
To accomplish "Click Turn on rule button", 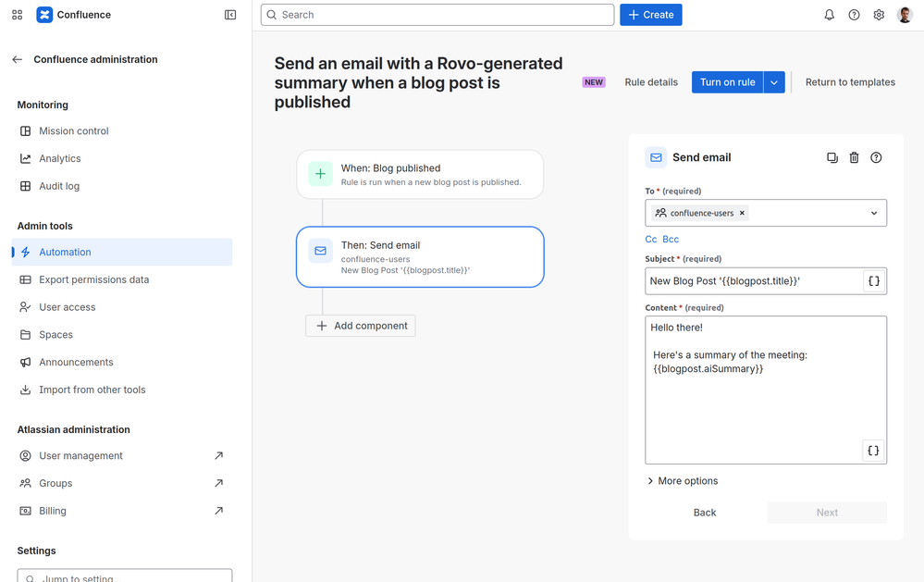I will pyautogui.click(x=727, y=82).
